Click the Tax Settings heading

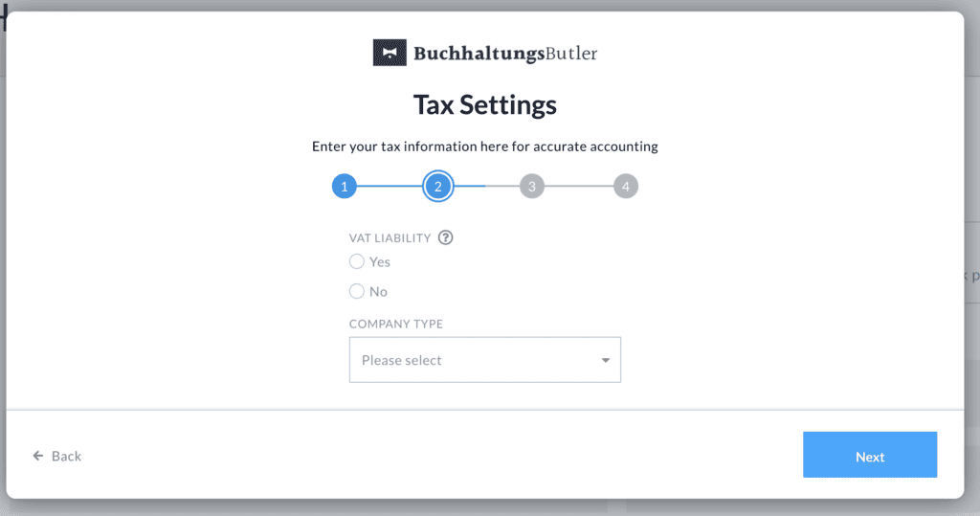pyautogui.click(x=484, y=104)
